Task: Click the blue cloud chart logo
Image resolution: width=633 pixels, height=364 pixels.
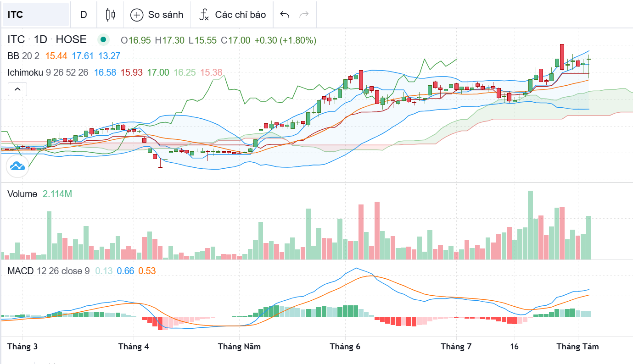Action: point(17,166)
